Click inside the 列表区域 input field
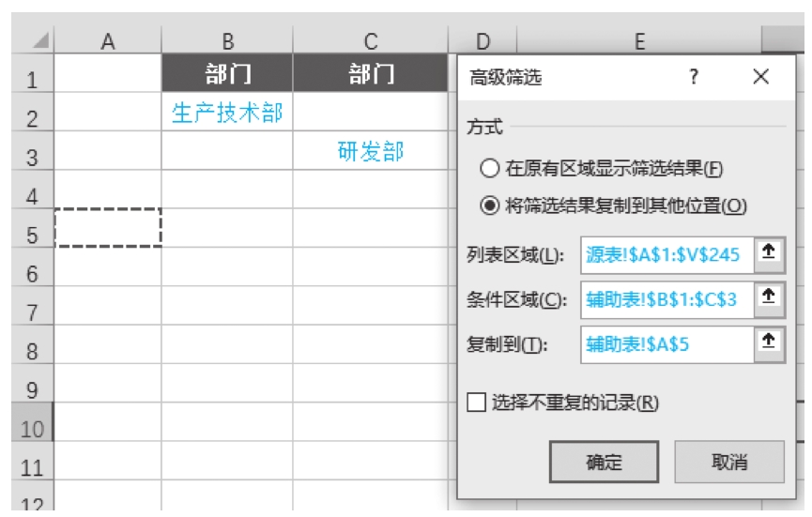Image resolution: width=812 pixels, height=517 pixels. pos(666,253)
